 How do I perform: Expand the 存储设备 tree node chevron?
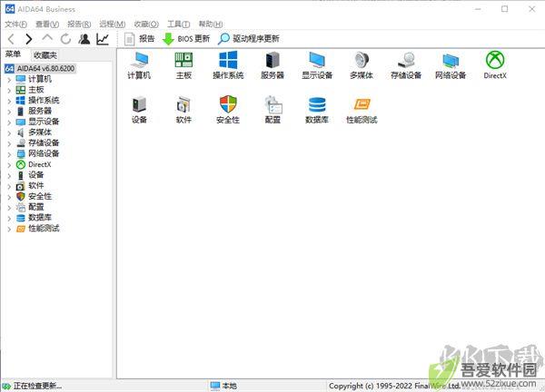(x=9, y=143)
